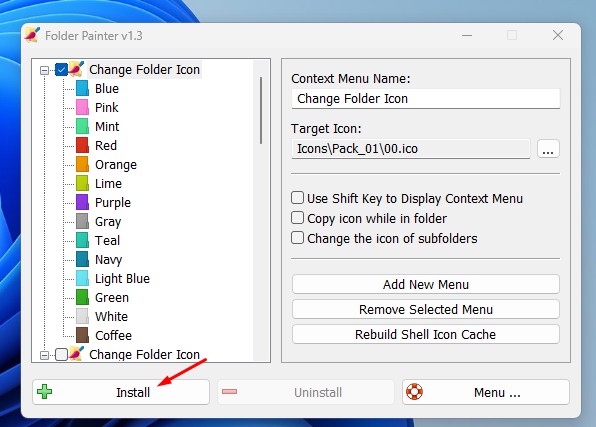This screenshot has width=596, height=427.
Task: Select the Lime text label
Action: (108, 183)
